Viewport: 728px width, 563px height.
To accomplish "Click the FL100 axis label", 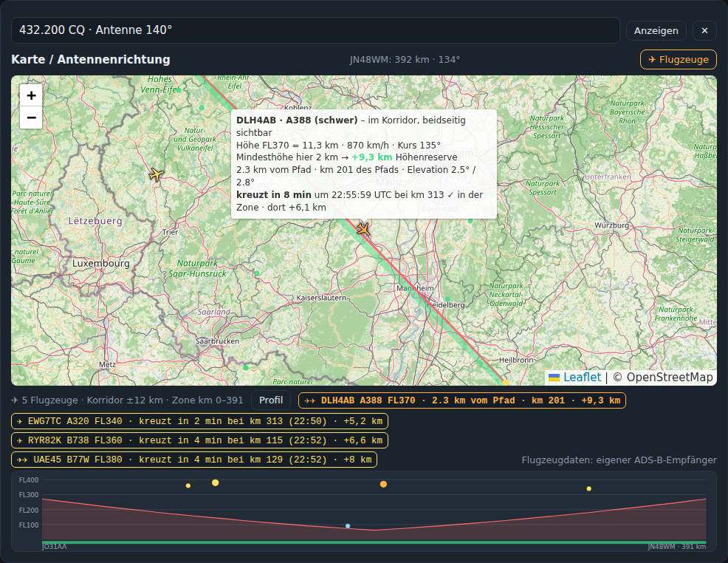I will tap(29, 525).
